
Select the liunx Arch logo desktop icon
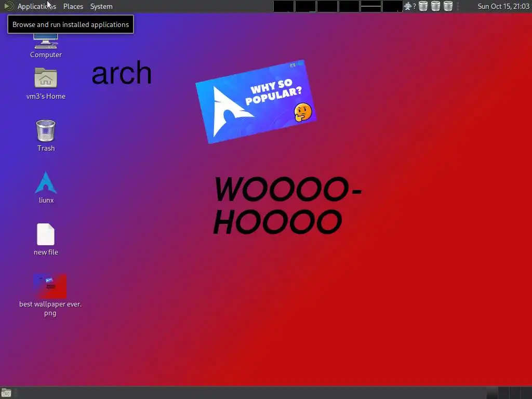[46, 182]
